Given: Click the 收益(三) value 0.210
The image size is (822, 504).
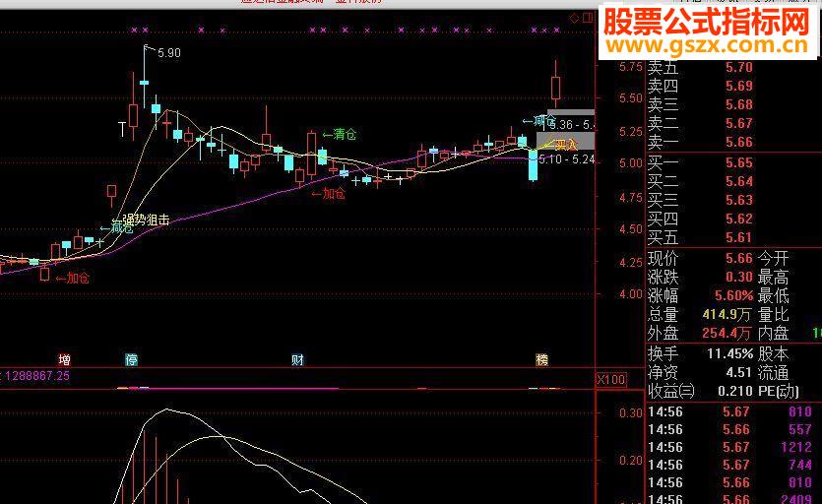Looking at the screenshot, I should point(735,391).
